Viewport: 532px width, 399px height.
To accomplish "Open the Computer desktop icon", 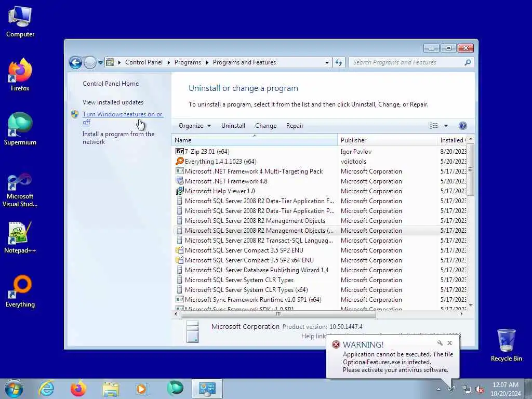I will pos(20,21).
